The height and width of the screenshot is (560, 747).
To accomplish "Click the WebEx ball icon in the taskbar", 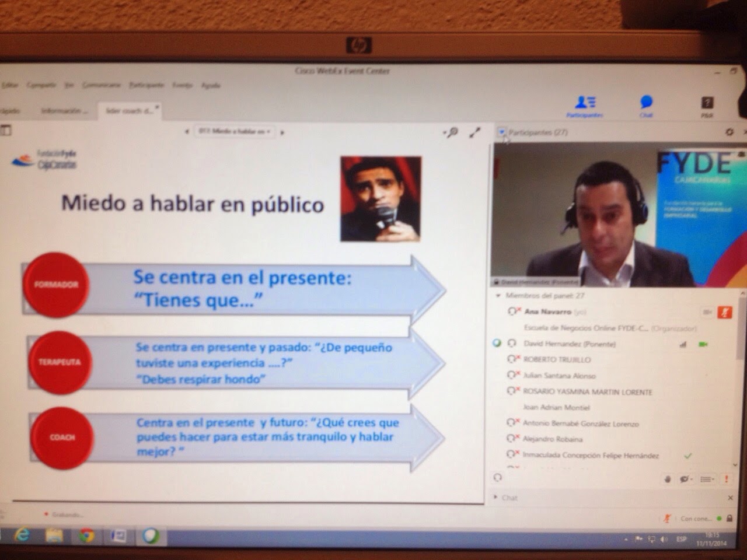I will pos(151,535).
